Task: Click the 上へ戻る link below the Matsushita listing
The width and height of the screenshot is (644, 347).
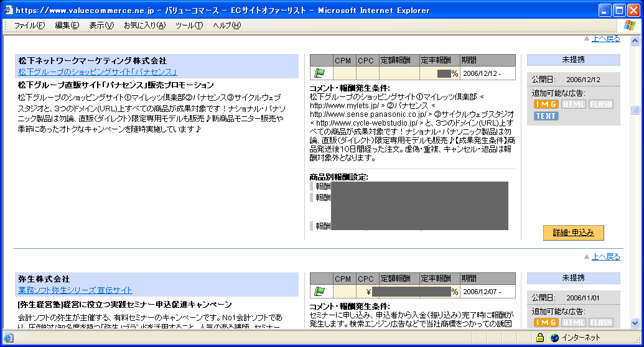Action: click(605, 256)
